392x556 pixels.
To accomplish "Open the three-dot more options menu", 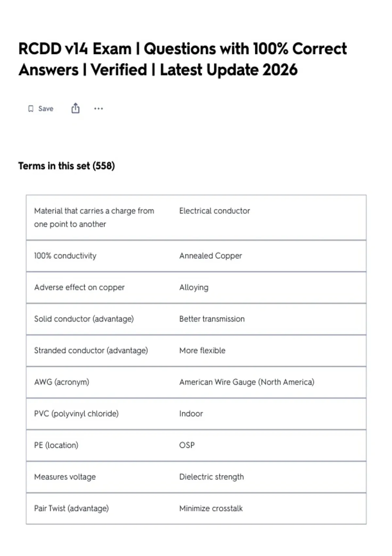I will (x=98, y=109).
